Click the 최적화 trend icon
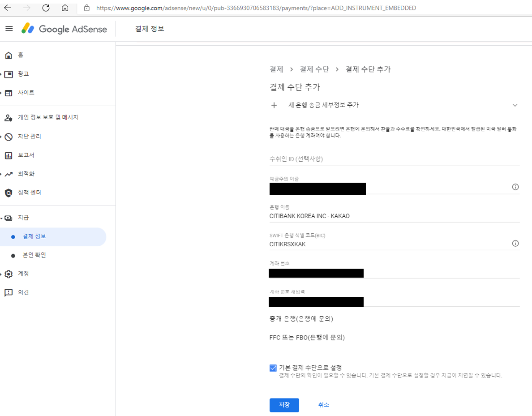Screen dimensions: 532x416 coord(9,174)
